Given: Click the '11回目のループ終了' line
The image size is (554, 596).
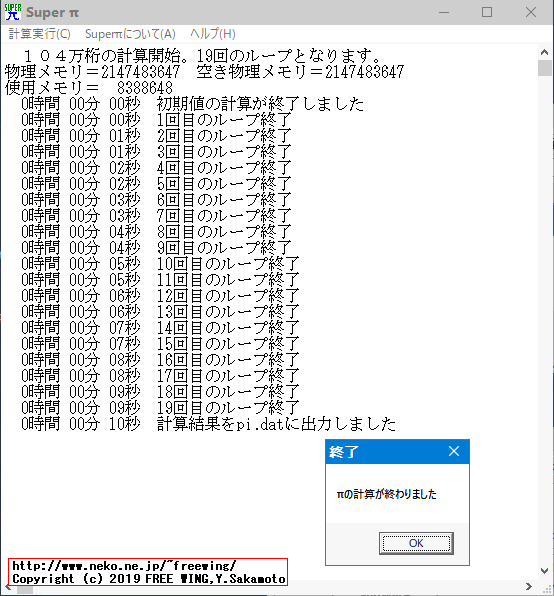Looking at the screenshot, I should [160, 279].
